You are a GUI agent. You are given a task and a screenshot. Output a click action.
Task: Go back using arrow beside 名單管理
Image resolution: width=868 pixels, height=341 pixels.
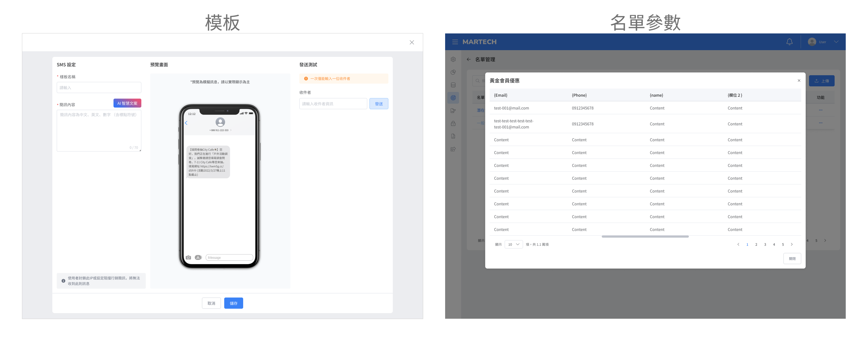(x=468, y=59)
